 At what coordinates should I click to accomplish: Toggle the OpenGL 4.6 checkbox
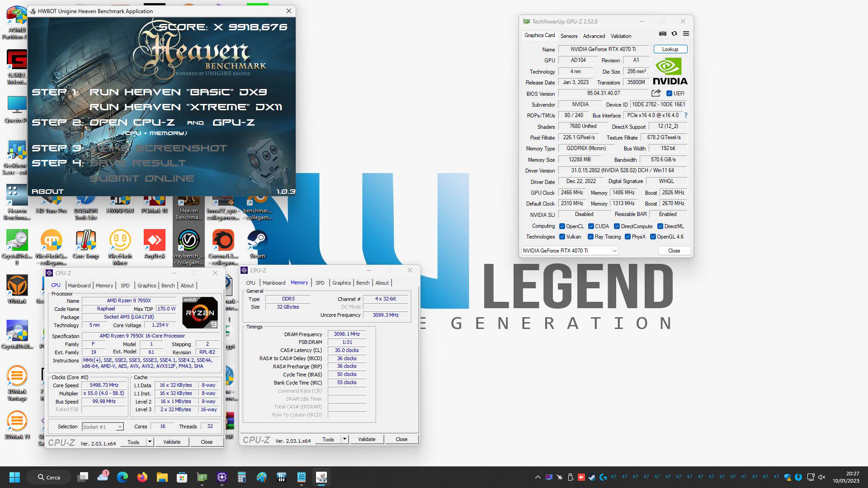click(x=653, y=237)
